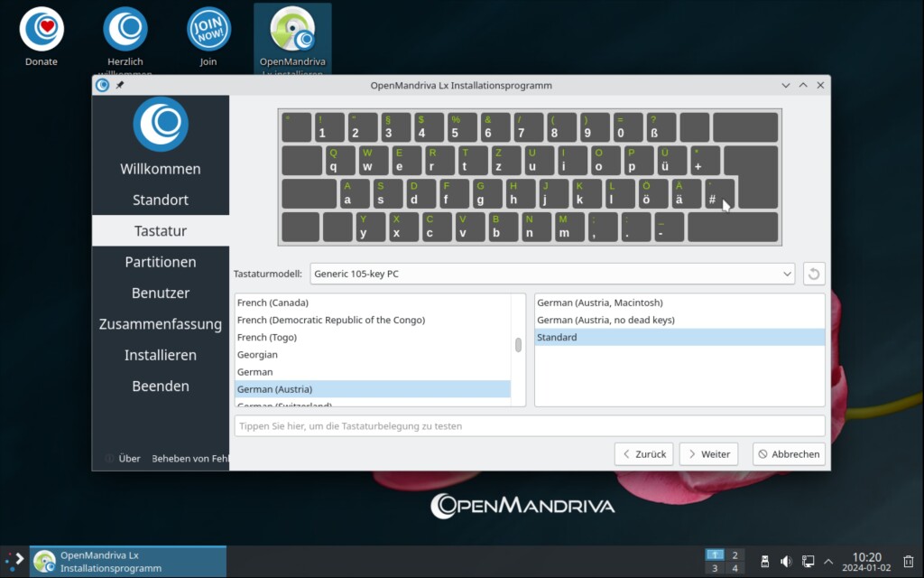Click the trash icon in the taskbar
The image size is (924, 578).
[x=908, y=561]
